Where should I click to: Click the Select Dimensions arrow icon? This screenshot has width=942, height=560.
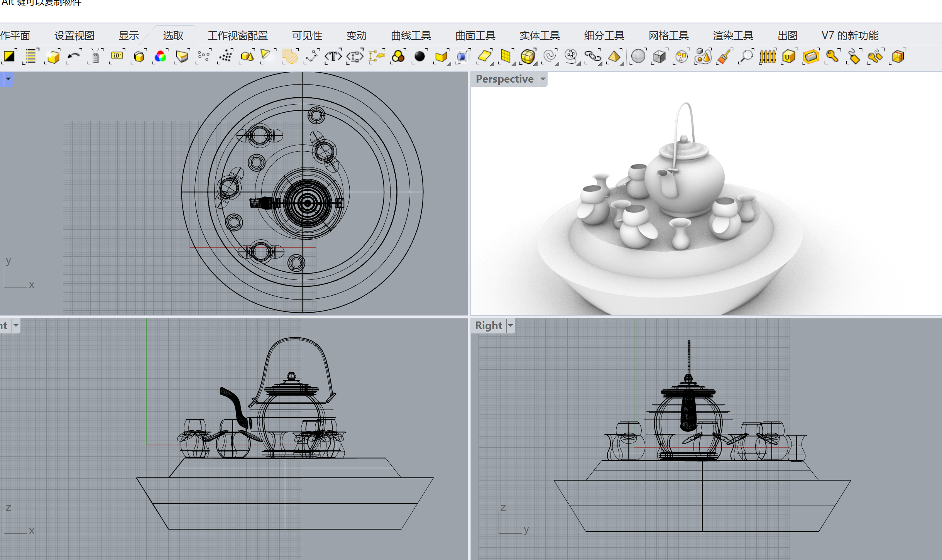pyautogui.click(x=311, y=57)
